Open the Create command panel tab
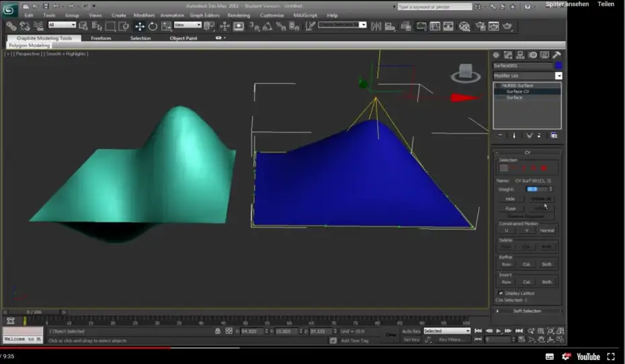This screenshot has width=625, height=364. click(496, 55)
